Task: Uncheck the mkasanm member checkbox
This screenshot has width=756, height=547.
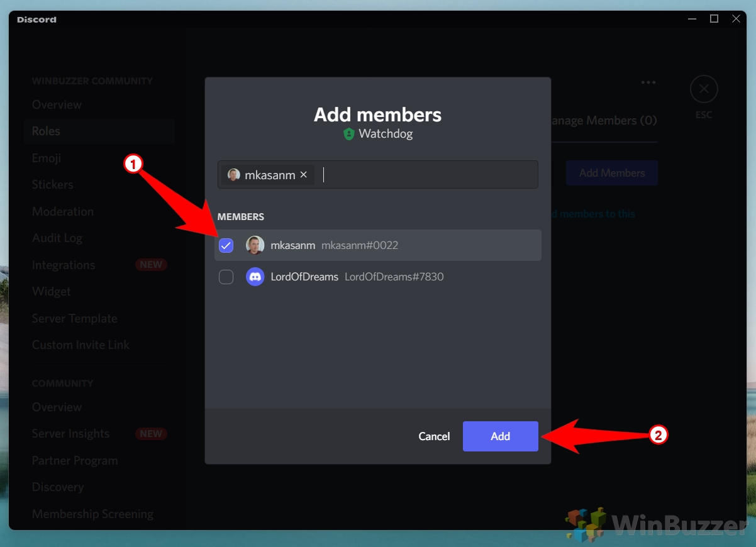Action: coord(226,245)
